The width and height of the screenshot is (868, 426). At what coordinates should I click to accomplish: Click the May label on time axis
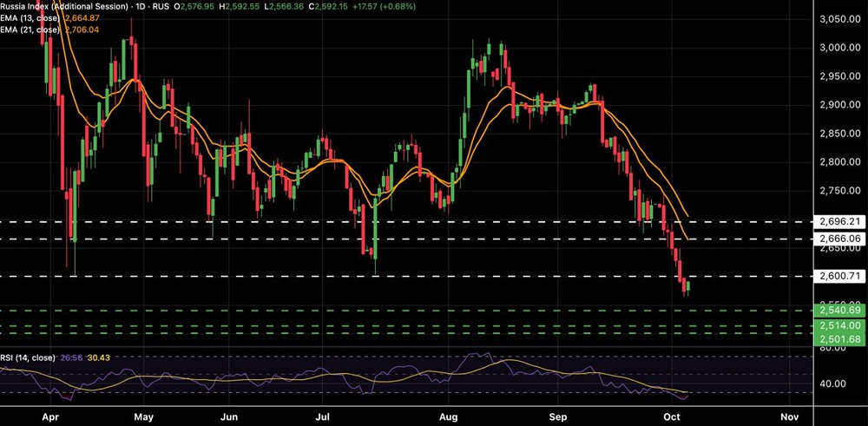[x=143, y=416]
